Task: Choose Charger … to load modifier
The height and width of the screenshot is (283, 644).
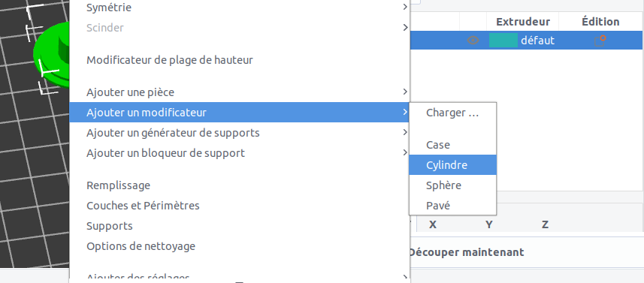Action: pos(452,113)
